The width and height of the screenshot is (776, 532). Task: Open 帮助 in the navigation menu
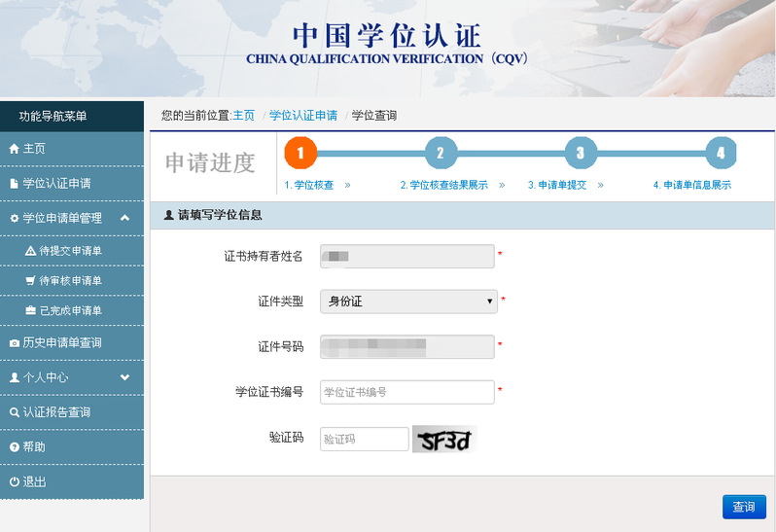[34, 447]
